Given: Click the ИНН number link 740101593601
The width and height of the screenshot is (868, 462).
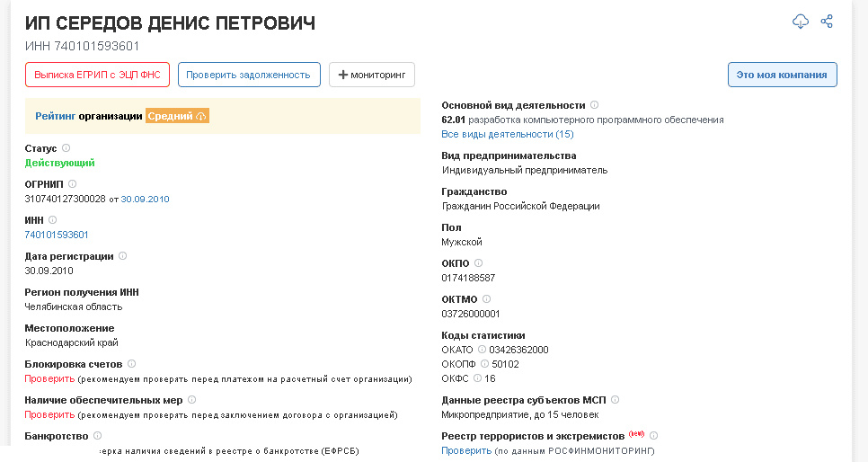Looking at the screenshot, I should (x=57, y=235).
